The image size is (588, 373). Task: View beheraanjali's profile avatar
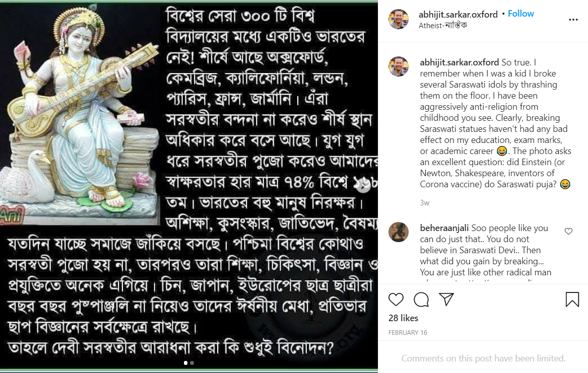click(398, 232)
